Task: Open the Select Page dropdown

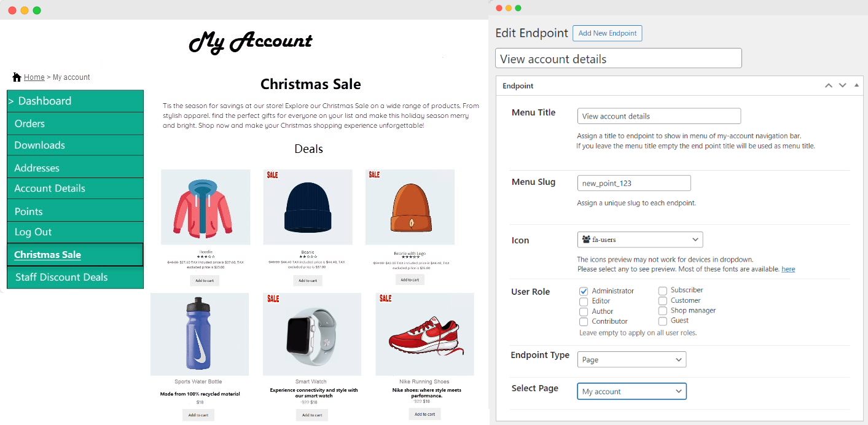Action: tap(631, 391)
